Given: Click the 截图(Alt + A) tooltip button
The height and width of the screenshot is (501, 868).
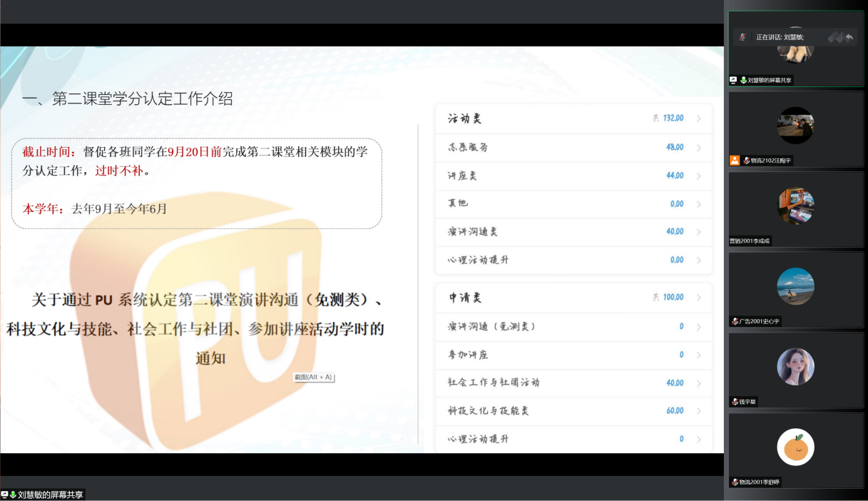Looking at the screenshot, I should [x=314, y=377].
